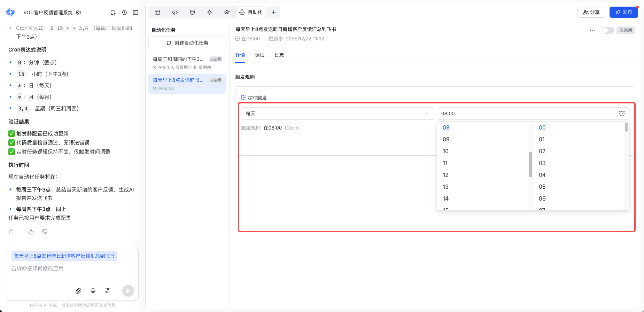
Task: Select hour 12 in time picker
Action: point(445,175)
